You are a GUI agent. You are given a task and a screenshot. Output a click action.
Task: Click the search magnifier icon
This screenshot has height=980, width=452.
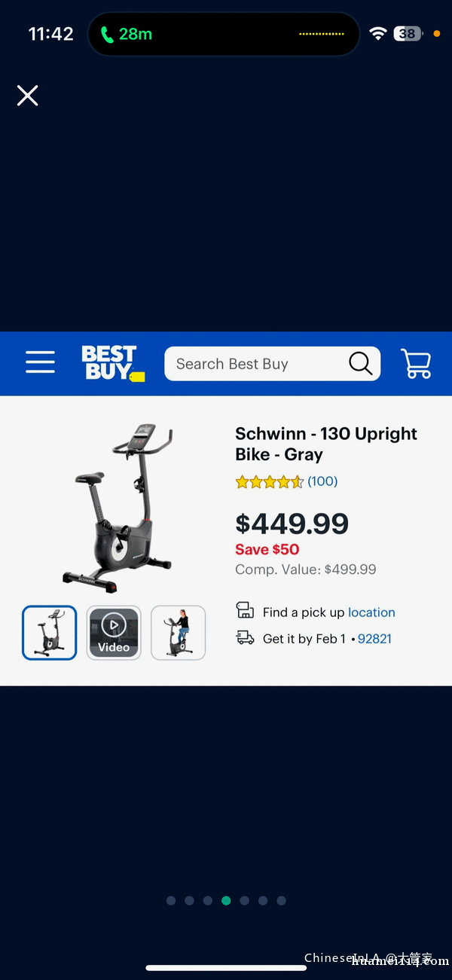tap(361, 364)
